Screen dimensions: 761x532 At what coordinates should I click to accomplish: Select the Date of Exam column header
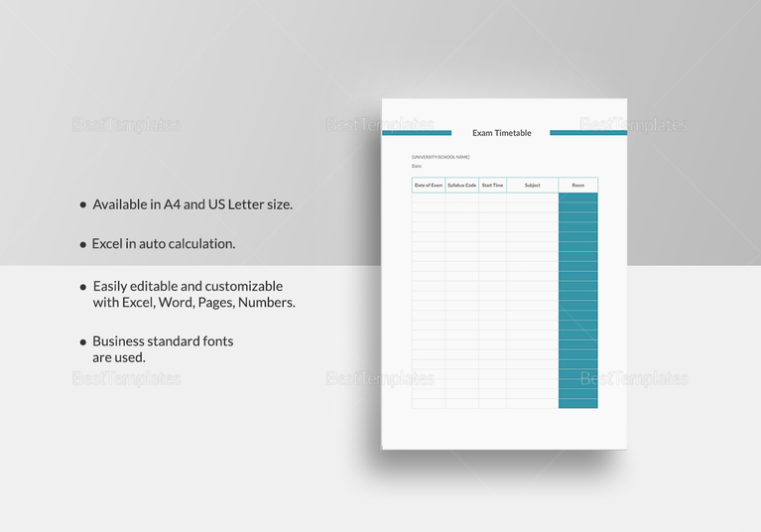tap(429, 185)
